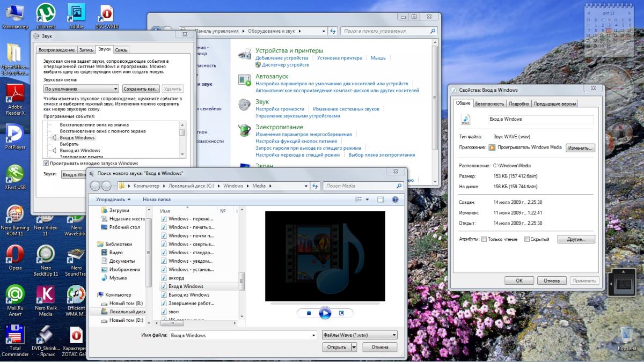Switch to the 'Запись' tab in Sound dialog

[86, 50]
